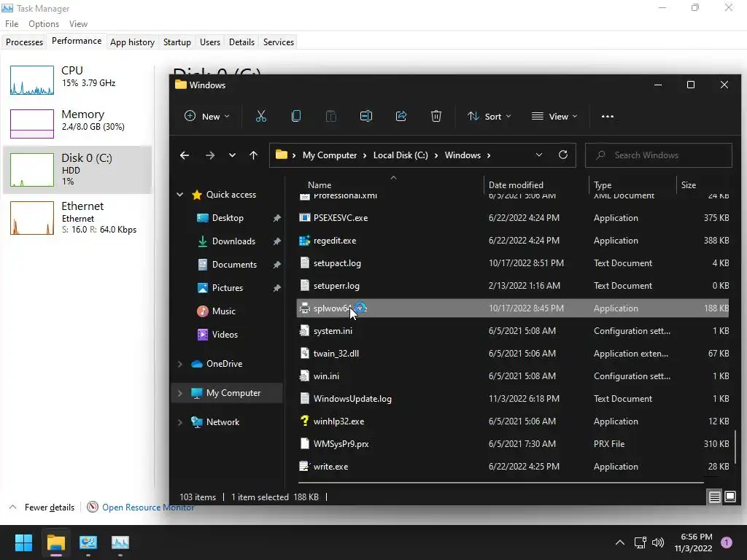The width and height of the screenshot is (747, 560).
Task: Open Music folder in navigation pane
Action: 223,311
